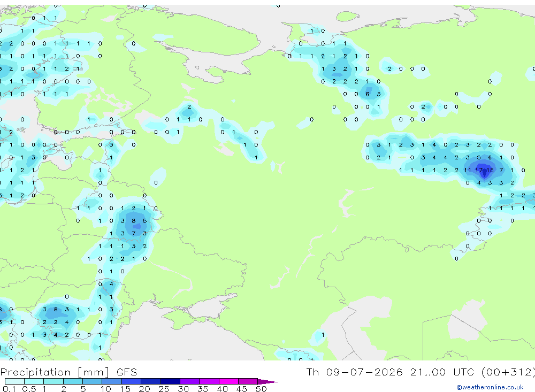Click the map value '18' precipitation label
Screen dimensions: 535x392
pos(490,170)
